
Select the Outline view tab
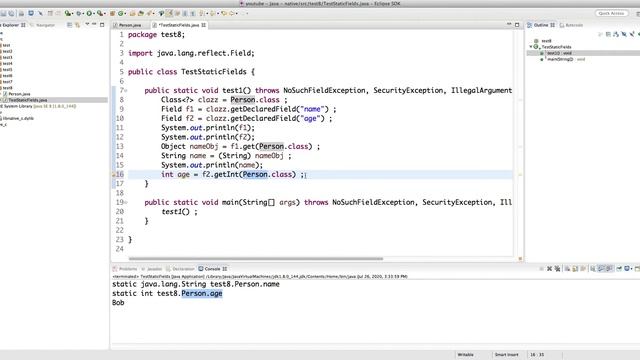pyautogui.click(x=541, y=25)
